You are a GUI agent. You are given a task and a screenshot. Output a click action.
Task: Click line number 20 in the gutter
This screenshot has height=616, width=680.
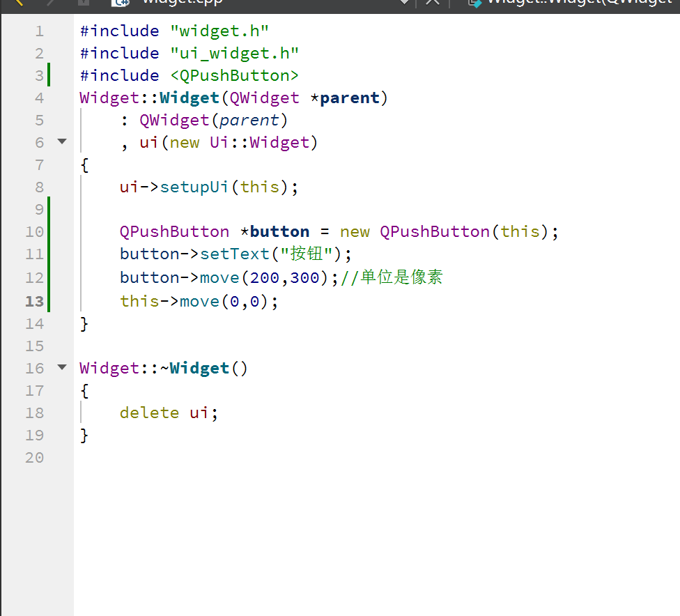[x=35, y=458]
